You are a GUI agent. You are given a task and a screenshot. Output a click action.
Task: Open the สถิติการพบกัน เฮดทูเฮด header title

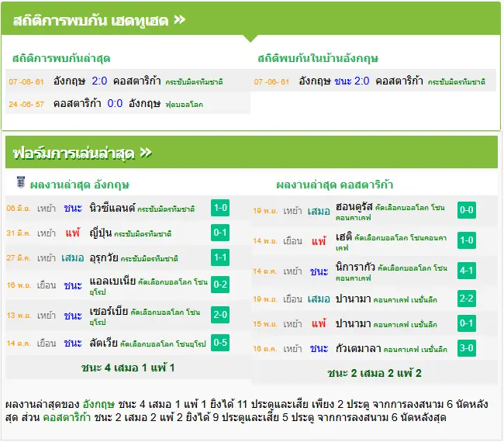tap(91, 21)
